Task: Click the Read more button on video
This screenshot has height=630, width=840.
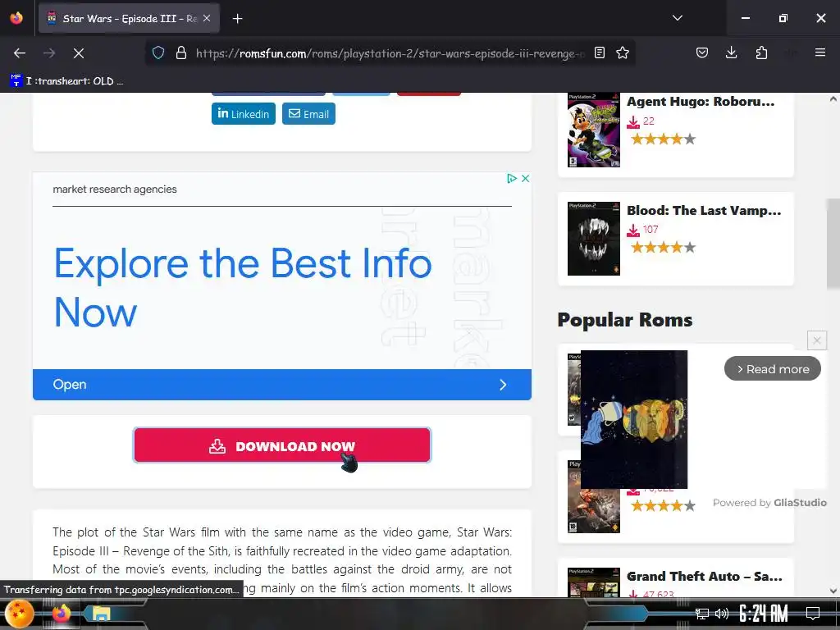Action: (x=772, y=369)
